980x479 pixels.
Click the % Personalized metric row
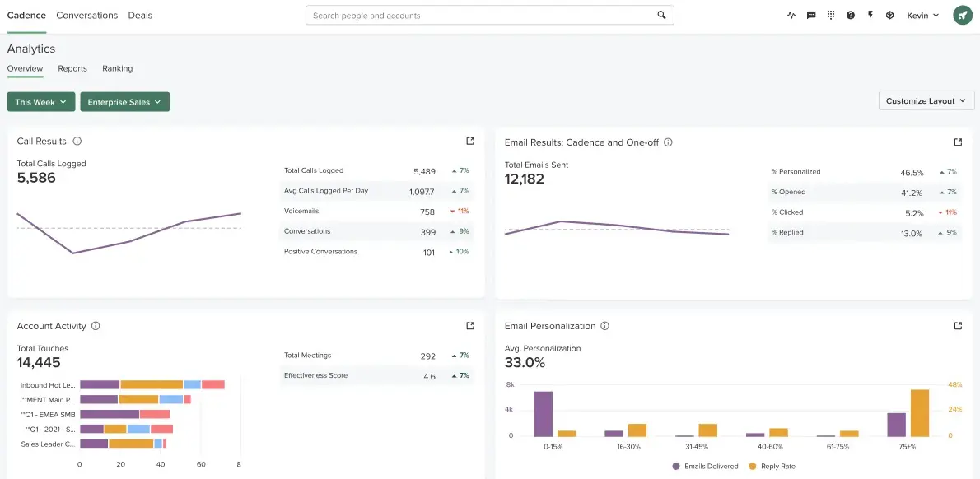pos(865,172)
